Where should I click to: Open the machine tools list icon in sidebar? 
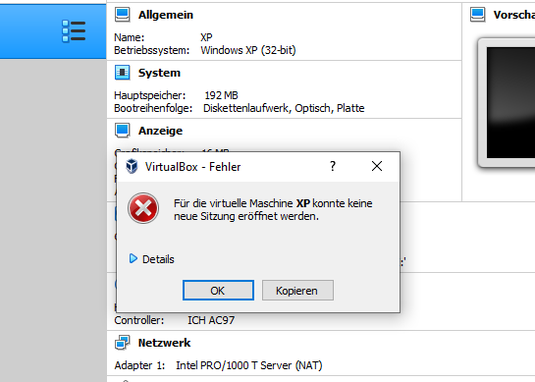pos(74,31)
